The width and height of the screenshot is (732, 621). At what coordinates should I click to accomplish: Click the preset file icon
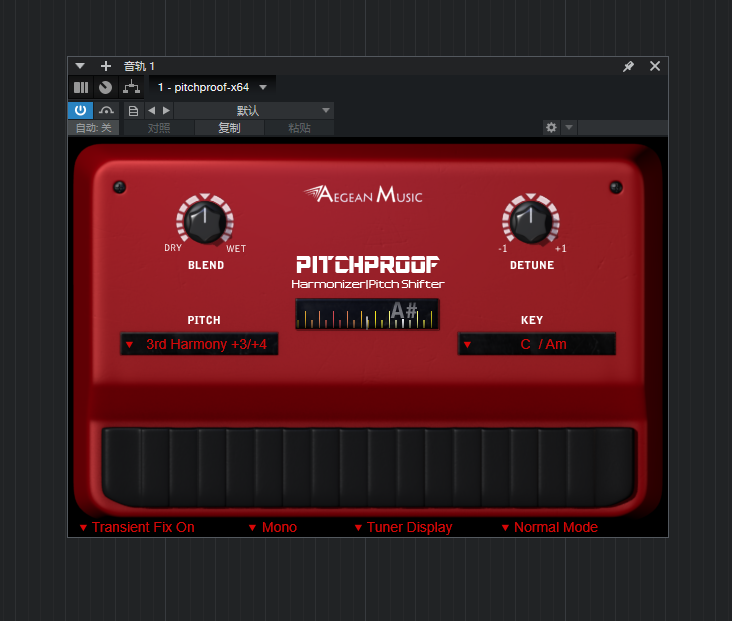133,111
